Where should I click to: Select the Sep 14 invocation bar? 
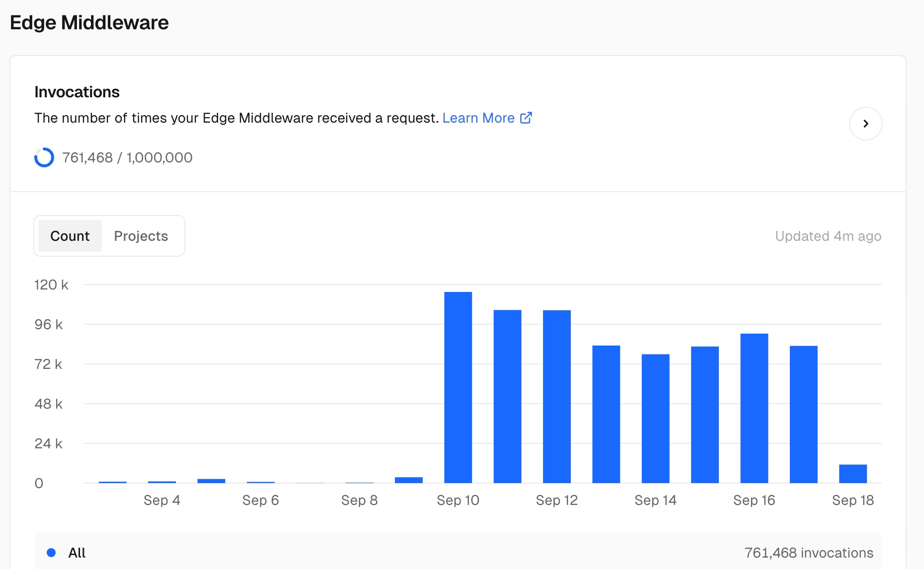[x=655, y=419]
